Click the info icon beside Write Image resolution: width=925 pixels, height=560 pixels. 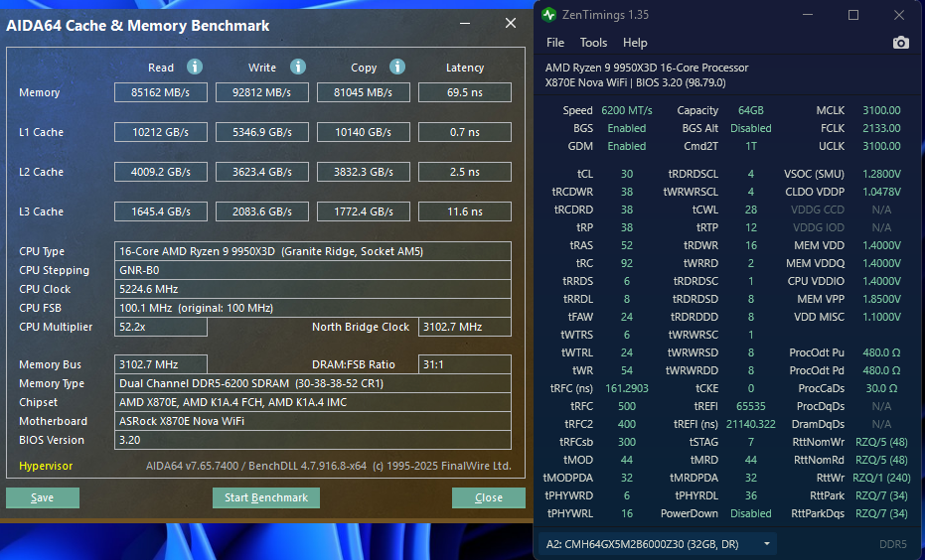pos(297,67)
